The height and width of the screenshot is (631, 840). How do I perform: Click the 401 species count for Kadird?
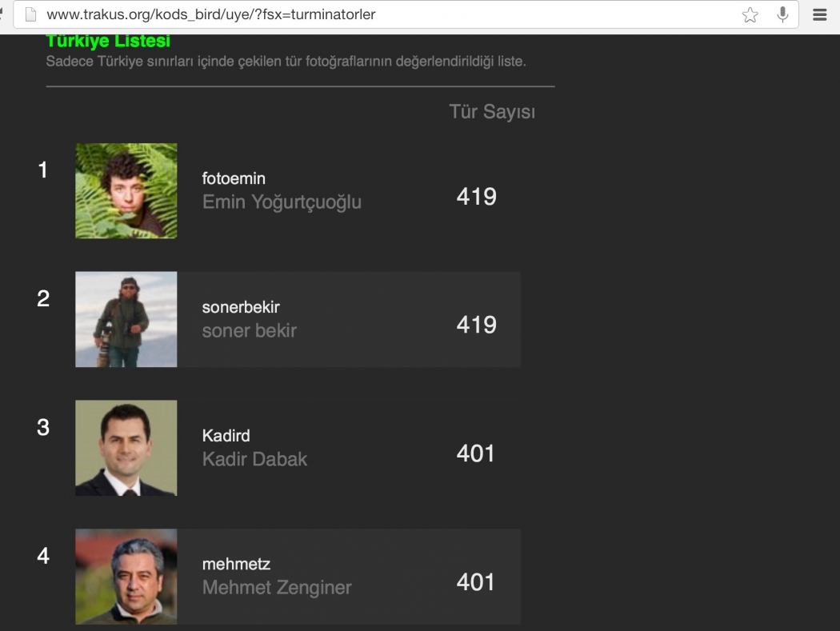coord(475,453)
